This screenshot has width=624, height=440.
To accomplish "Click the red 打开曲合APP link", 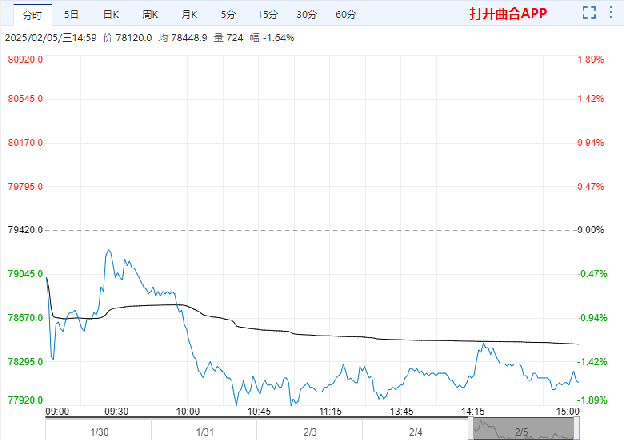I will coord(510,16).
